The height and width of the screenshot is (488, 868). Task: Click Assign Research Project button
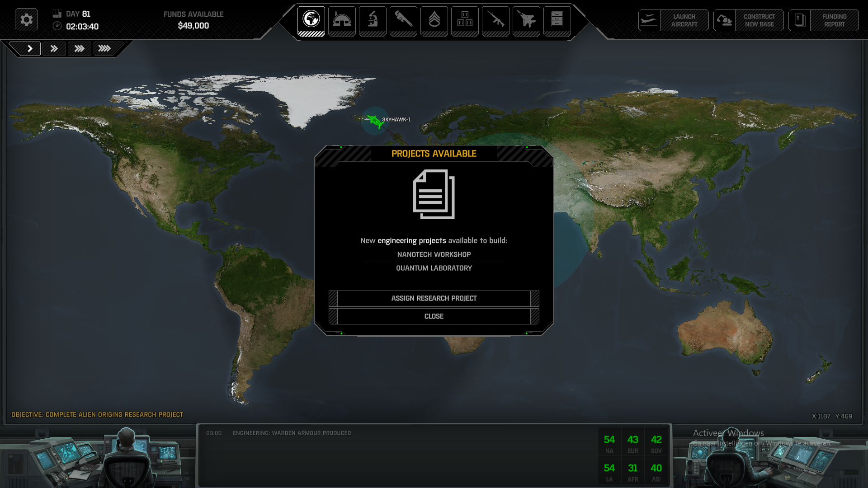(434, 298)
